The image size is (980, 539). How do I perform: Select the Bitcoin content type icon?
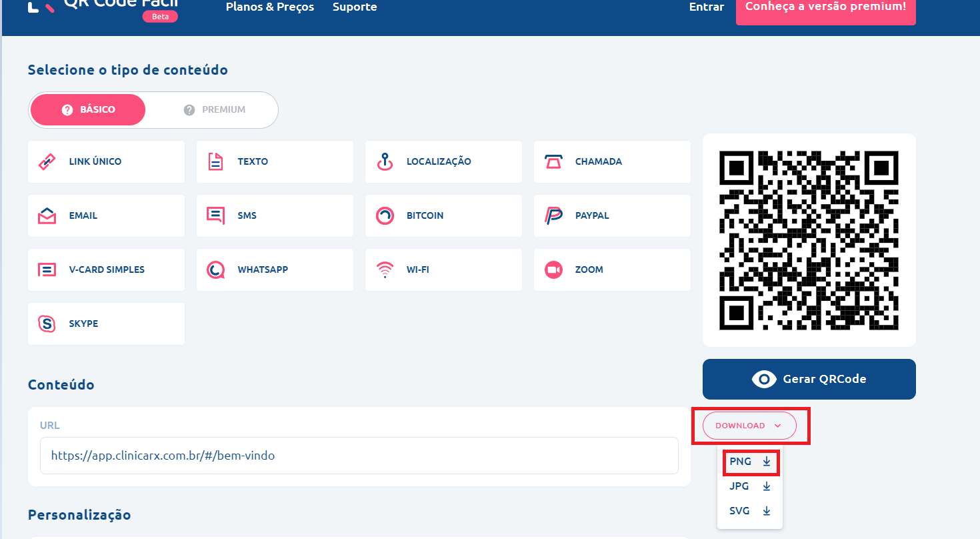385,215
